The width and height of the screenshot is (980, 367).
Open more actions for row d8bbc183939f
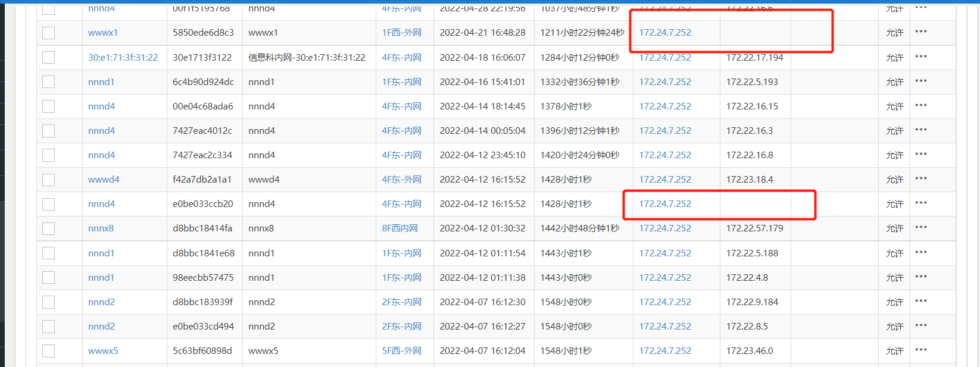pos(921,302)
